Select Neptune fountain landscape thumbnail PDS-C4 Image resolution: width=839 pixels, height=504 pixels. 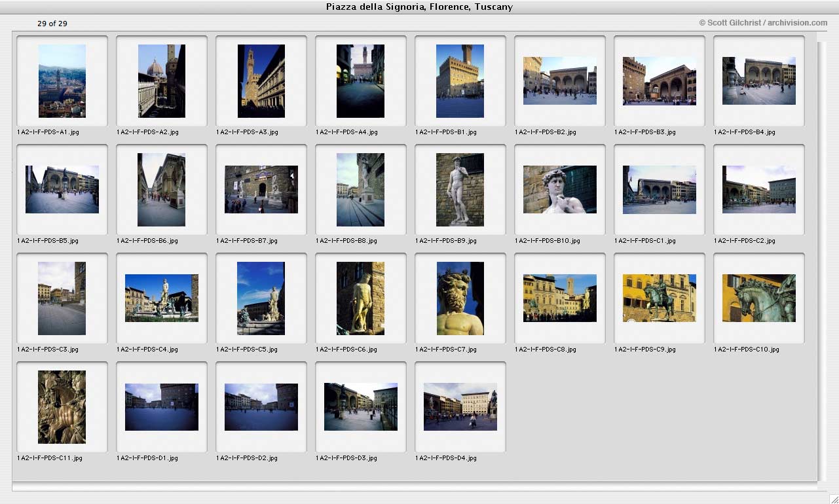click(162, 298)
